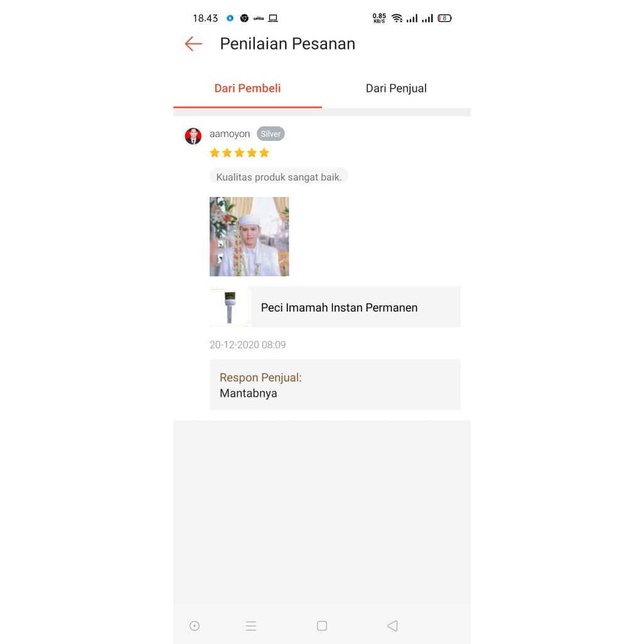
Task: Tap the review date 20-12-2020
Action: coord(248,345)
